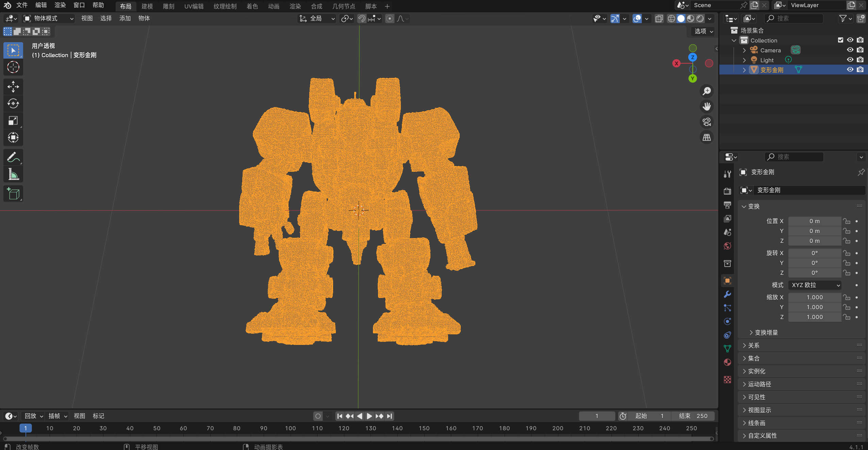Hide Camera in viewport via eye icon
868x450 pixels.
(x=850, y=50)
